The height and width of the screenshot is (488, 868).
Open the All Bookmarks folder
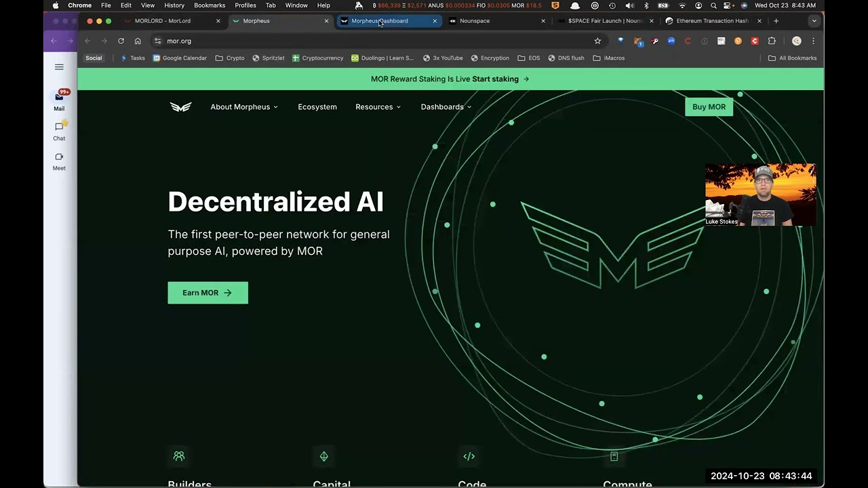pyautogui.click(x=792, y=58)
